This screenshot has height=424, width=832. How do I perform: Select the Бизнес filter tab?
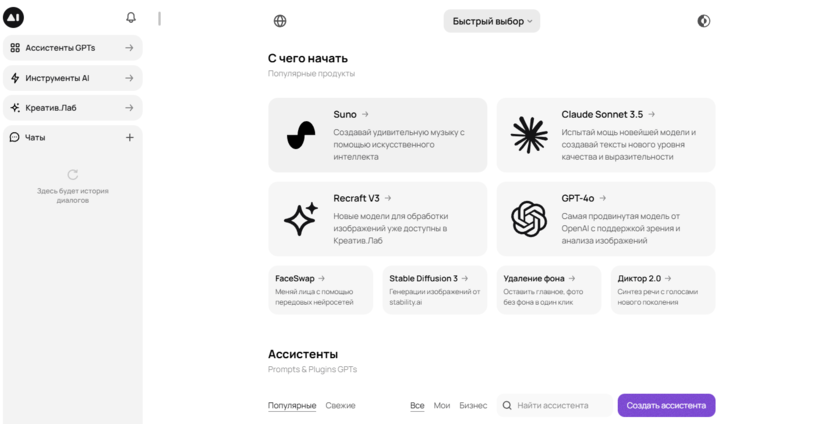point(473,405)
